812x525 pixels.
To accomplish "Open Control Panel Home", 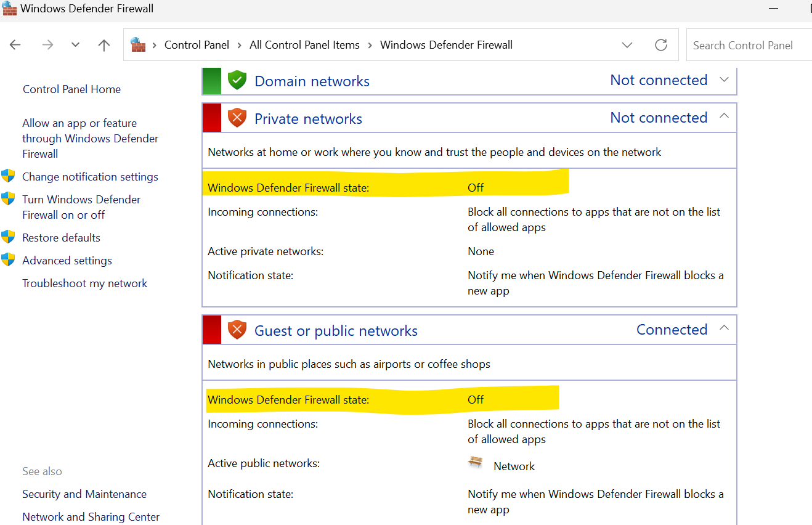I will point(71,89).
